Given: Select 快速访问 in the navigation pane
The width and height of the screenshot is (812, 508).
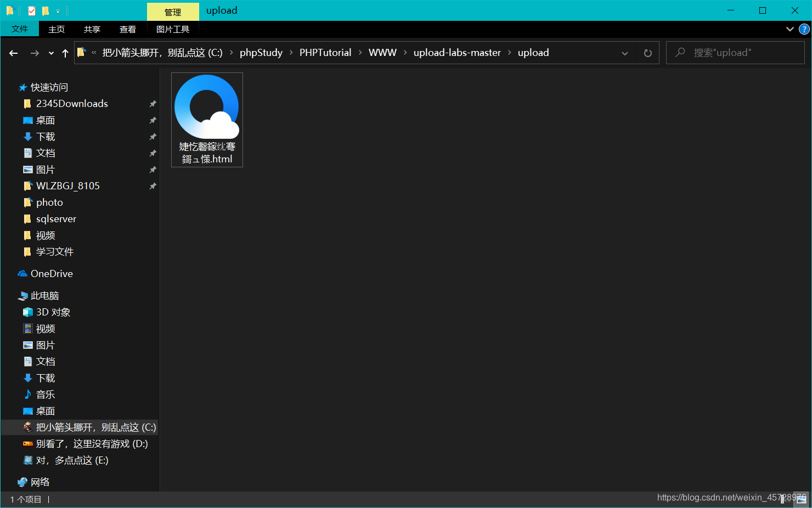Looking at the screenshot, I should [49, 87].
